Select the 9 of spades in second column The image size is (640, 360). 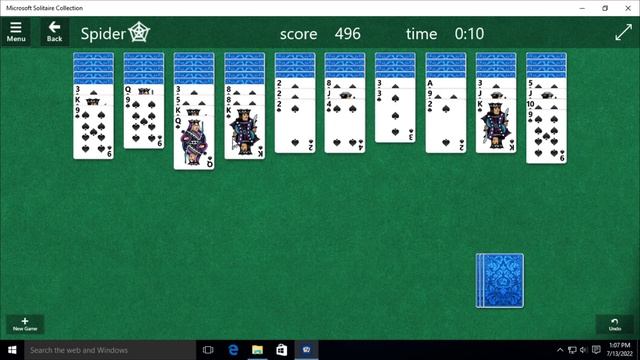pos(144,122)
